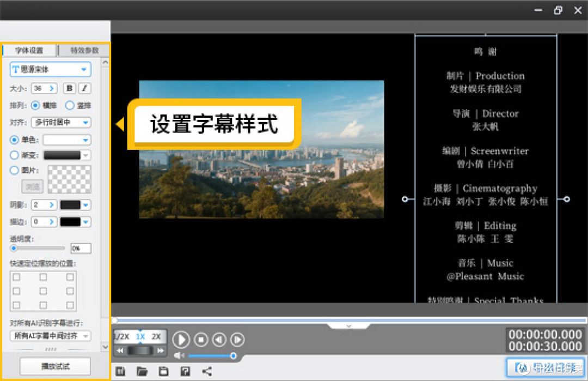Screen dimensions: 588x381
Task: Stop the video playback
Action: (x=201, y=340)
